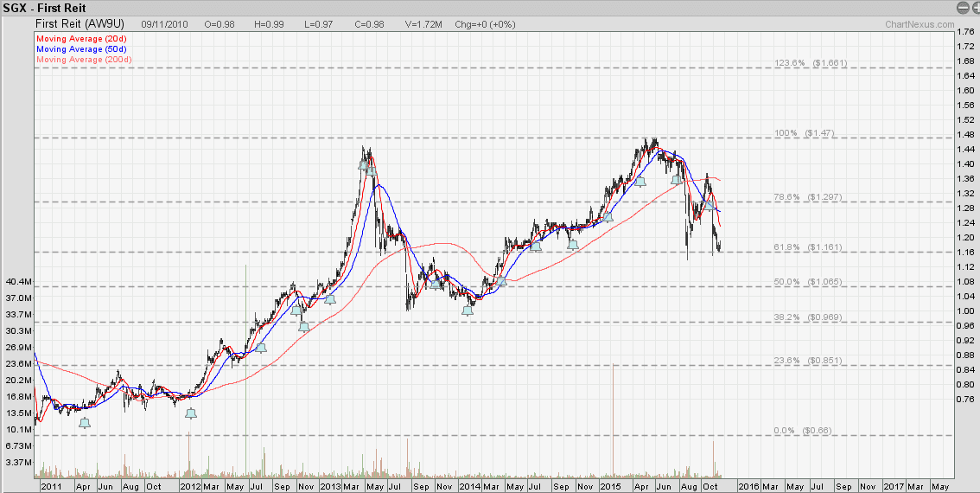The height and width of the screenshot is (493, 980).
Task: Select the bell marker near April 2011
Action: click(x=85, y=423)
